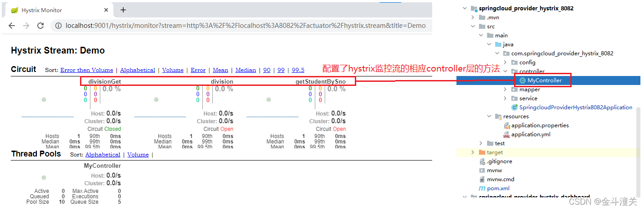
Task: Click the divisionGet circuit name
Action: pyautogui.click(x=105, y=82)
